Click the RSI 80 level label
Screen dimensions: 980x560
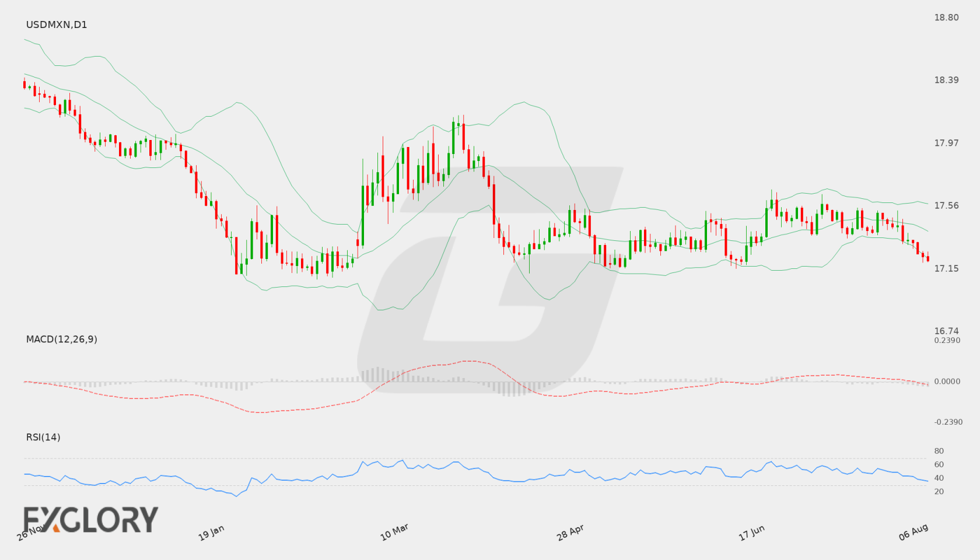click(x=939, y=451)
